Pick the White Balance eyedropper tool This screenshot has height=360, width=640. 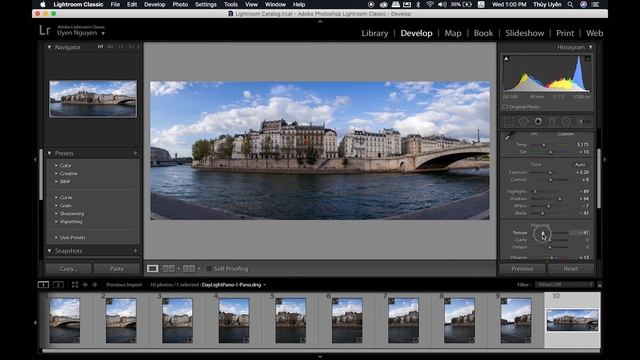(509, 137)
